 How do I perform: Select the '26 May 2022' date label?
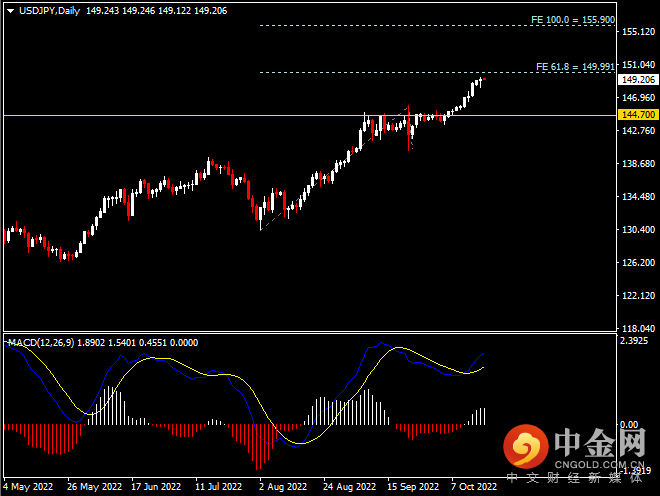(94, 487)
